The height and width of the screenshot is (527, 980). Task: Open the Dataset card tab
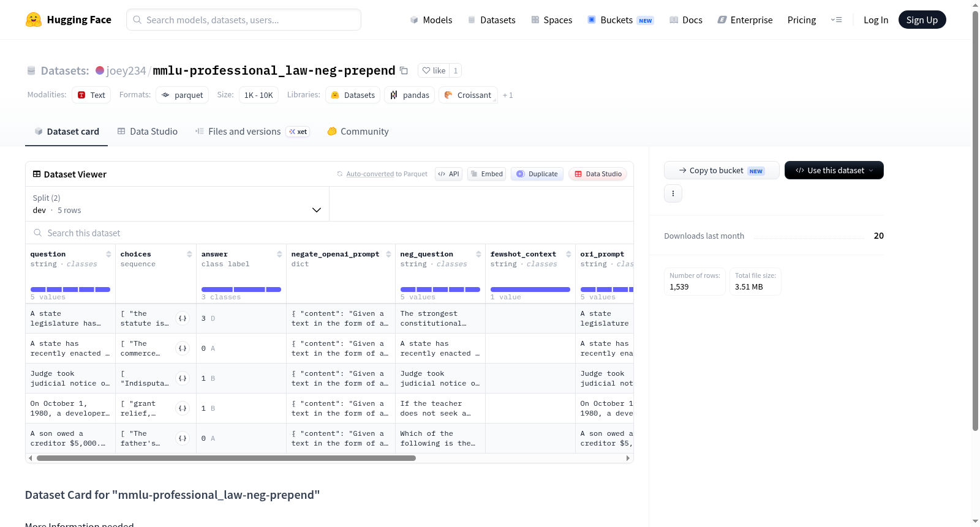66,131
